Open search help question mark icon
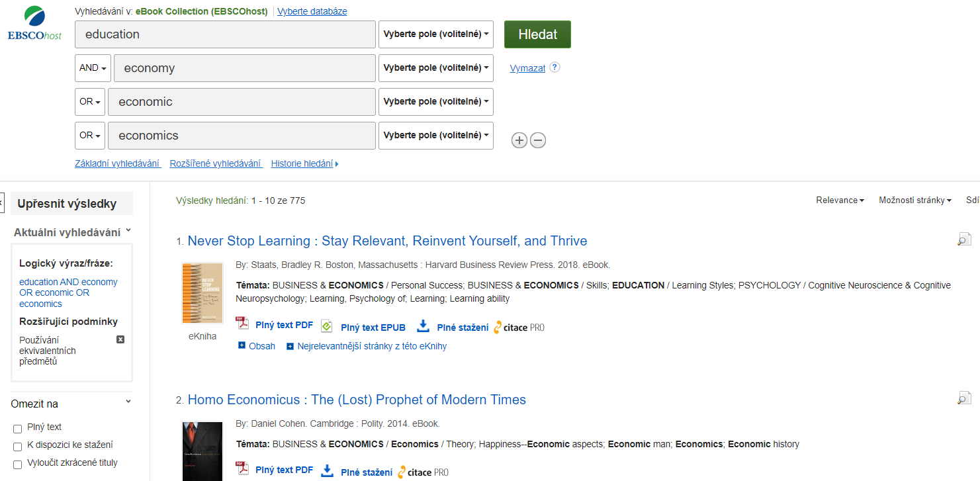This screenshot has width=980, height=481. (x=555, y=67)
